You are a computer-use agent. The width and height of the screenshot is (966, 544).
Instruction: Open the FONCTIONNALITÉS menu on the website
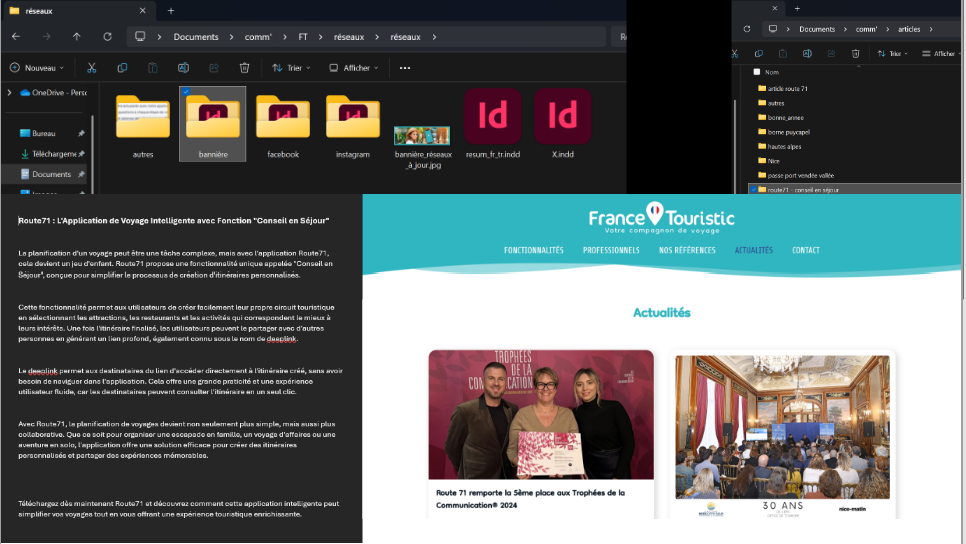(534, 250)
